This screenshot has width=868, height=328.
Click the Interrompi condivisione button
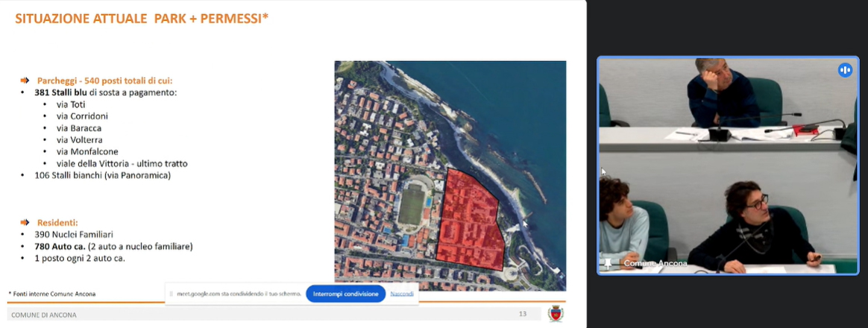point(345,294)
